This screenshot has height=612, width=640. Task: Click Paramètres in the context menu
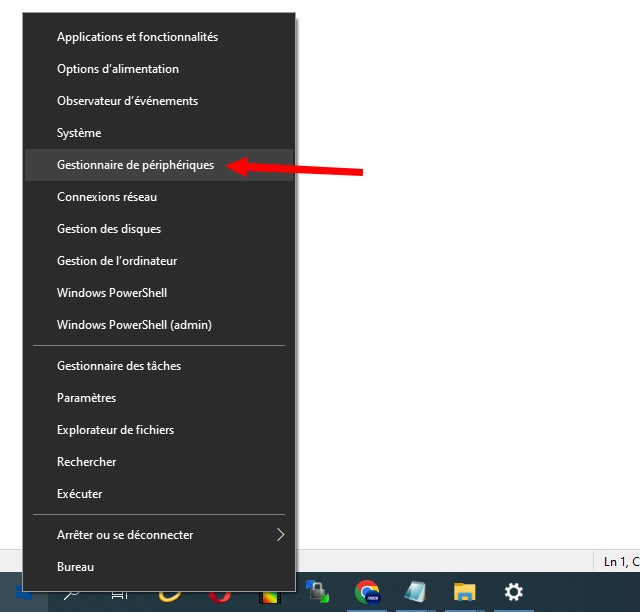pos(86,398)
